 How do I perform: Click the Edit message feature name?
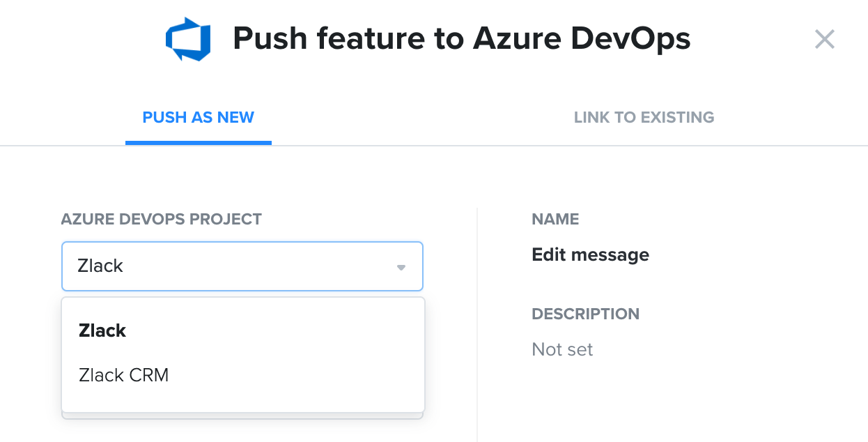point(590,254)
